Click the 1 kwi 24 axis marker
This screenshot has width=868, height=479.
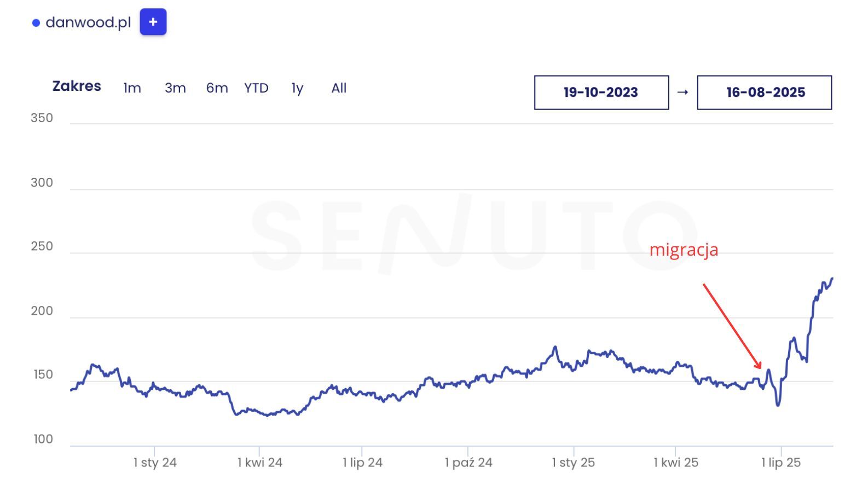click(259, 463)
